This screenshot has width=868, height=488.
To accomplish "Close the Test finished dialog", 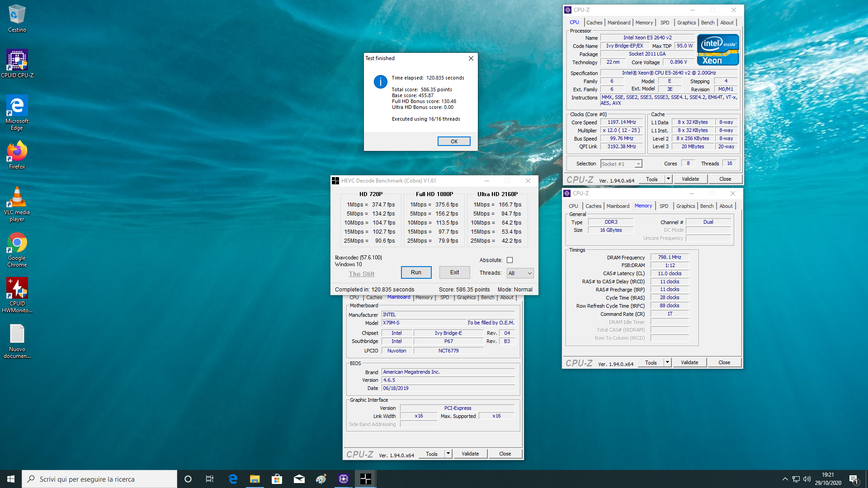I will click(x=471, y=58).
